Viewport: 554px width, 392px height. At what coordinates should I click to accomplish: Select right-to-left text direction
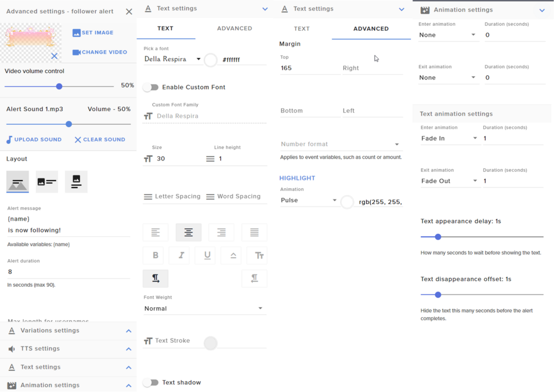(x=254, y=278)
